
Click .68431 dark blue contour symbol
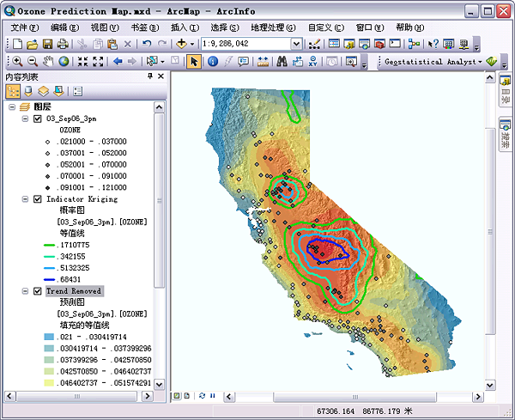(x=49, y=279)
